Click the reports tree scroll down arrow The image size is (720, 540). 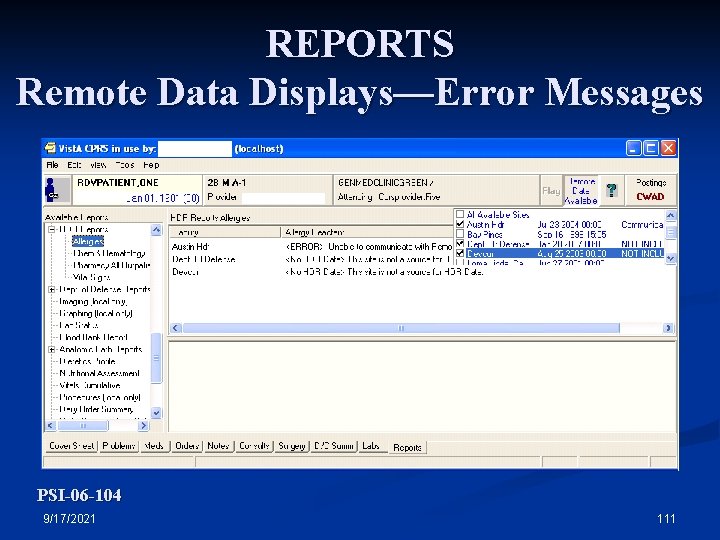156,413
